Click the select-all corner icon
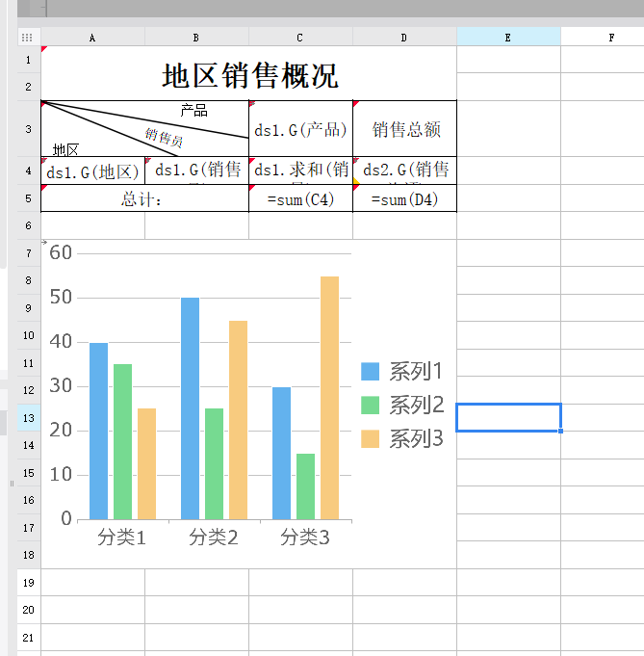Screen dimensions: 644x656 27,38
